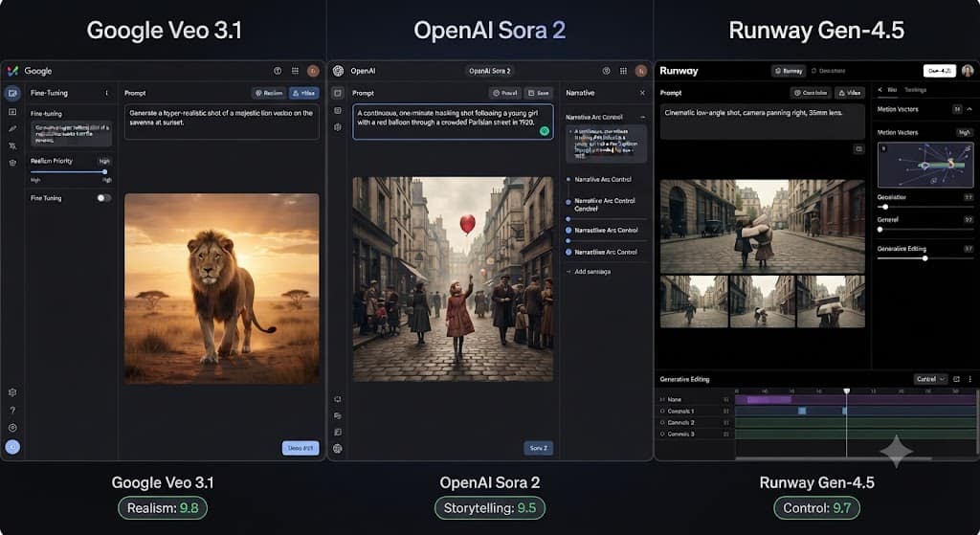Image resolution: width=980 pixels, height=535 pixels.
Task: Click the Google Veo colorful logo
Action: click(x=12, y=71)
